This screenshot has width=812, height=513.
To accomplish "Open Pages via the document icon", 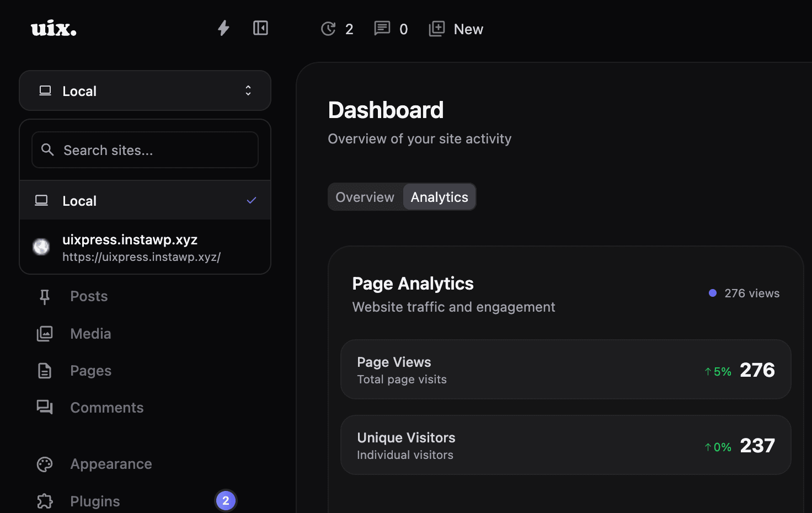I will point(44,370).
